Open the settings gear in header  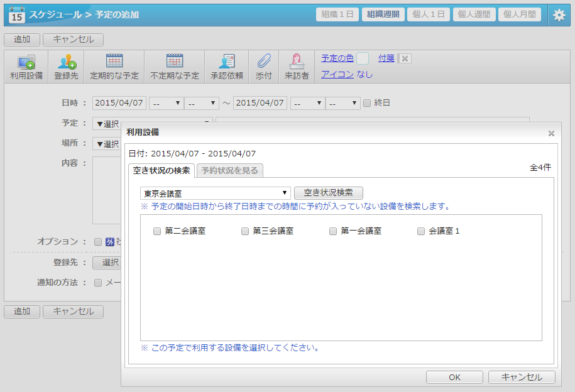click(x=559, y=15)
